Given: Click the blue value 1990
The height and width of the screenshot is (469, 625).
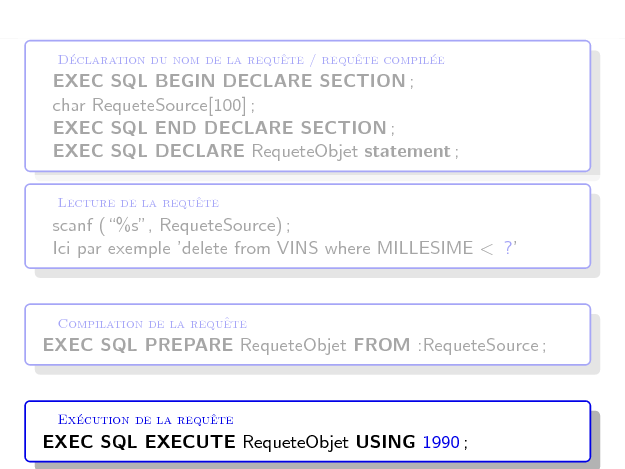Looking at the screenshot, I should [x=441, y=442].
